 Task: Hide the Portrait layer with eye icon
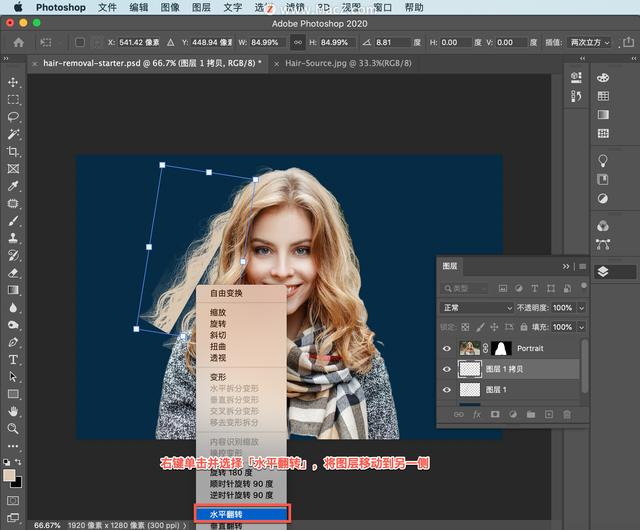447,349
